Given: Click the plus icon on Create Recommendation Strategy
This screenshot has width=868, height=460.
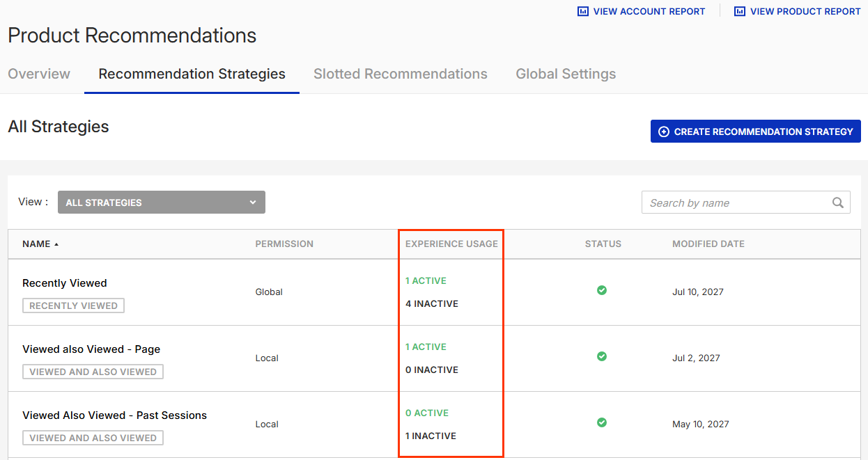Looking at the screenshot, I should tap(664, 132).
